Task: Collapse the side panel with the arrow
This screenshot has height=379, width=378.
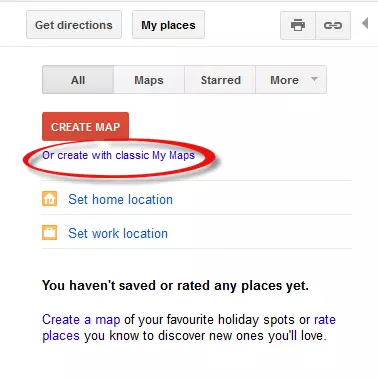Action: tap(365, 23)
